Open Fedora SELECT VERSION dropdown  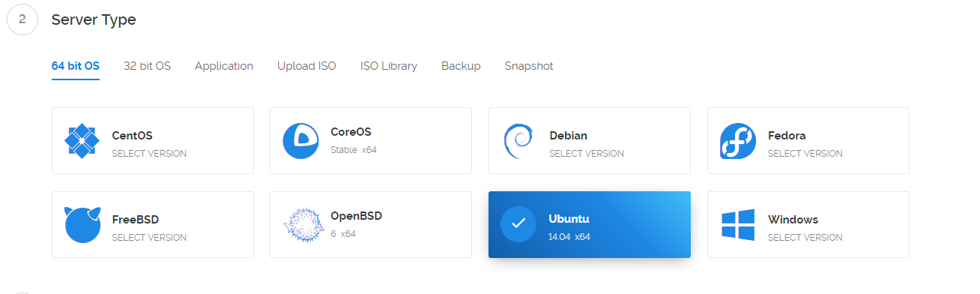805,154
